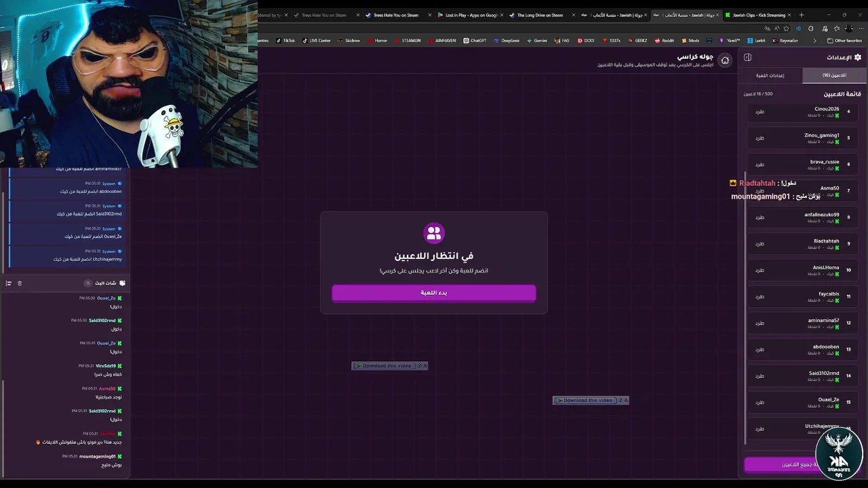The image size is (868, 488).
Task: Kick player Riadtahtah from list
Action: [759, 244]
